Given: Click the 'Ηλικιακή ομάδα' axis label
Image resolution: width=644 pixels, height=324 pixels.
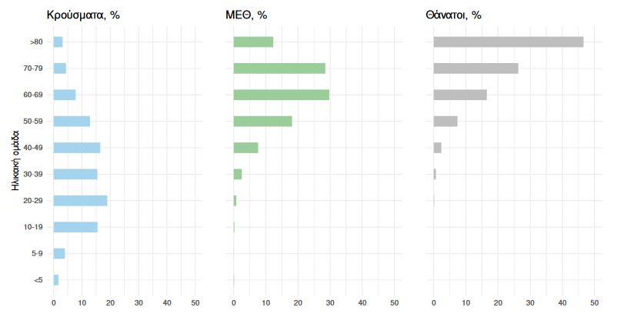Looking at the screenshot, I should tap(16, 161).
